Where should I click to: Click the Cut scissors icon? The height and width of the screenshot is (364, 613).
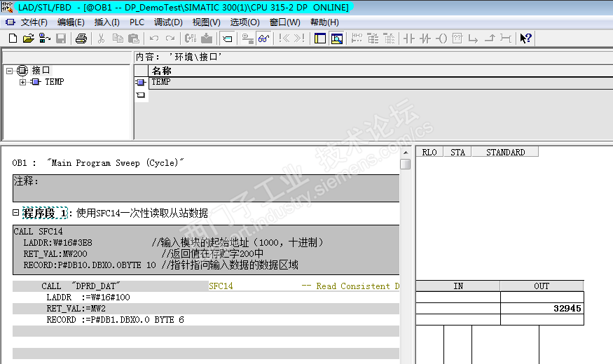click(102, 38)
